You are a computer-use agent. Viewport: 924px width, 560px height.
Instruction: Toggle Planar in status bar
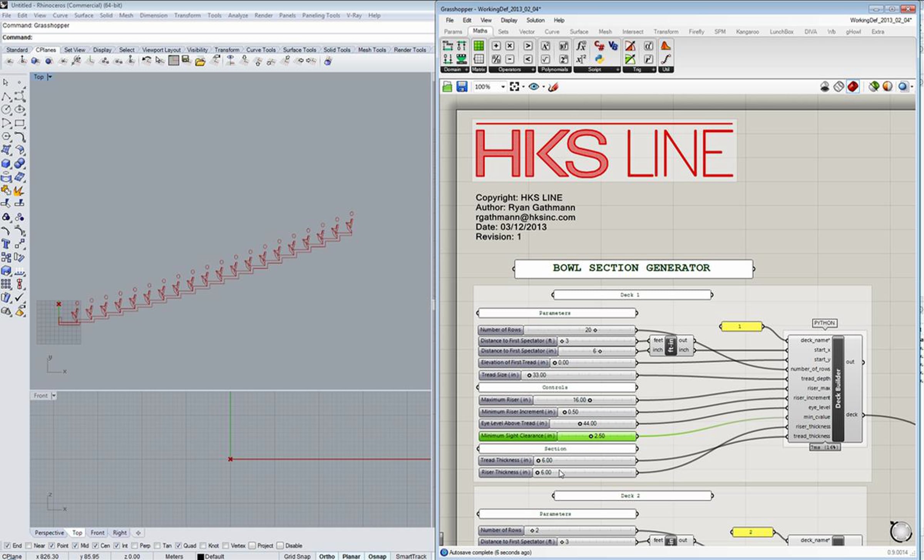pos(351,557)
